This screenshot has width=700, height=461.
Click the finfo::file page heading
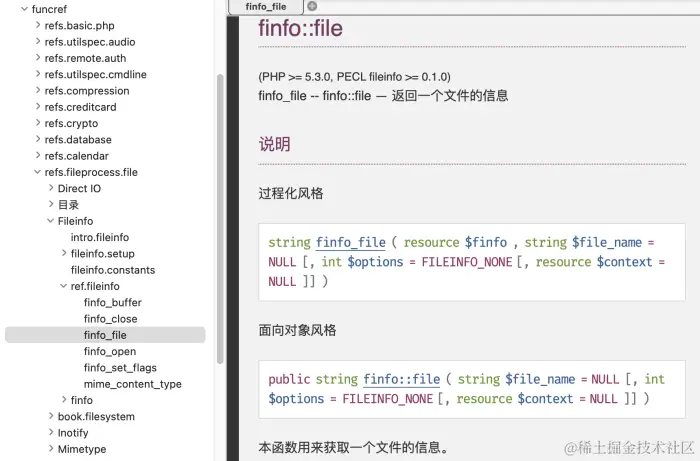[x=300, y=28]
